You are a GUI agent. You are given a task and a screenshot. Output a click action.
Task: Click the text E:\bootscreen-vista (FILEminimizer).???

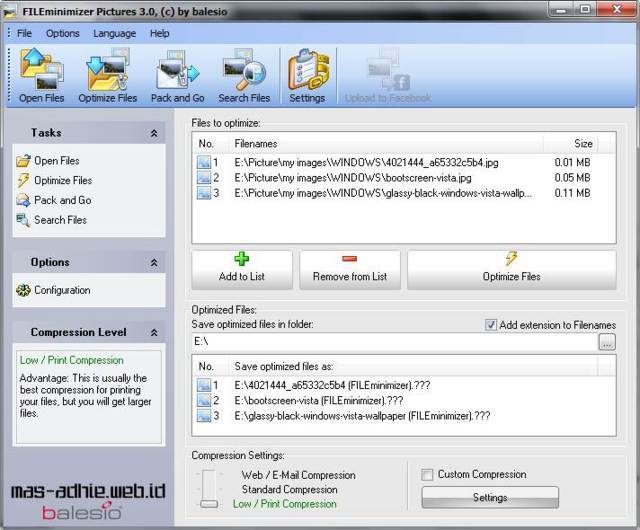[x=319, y=401]
